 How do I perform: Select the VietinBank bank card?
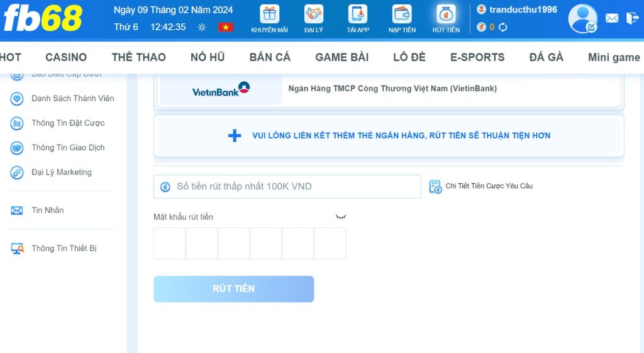coord(389,89)
